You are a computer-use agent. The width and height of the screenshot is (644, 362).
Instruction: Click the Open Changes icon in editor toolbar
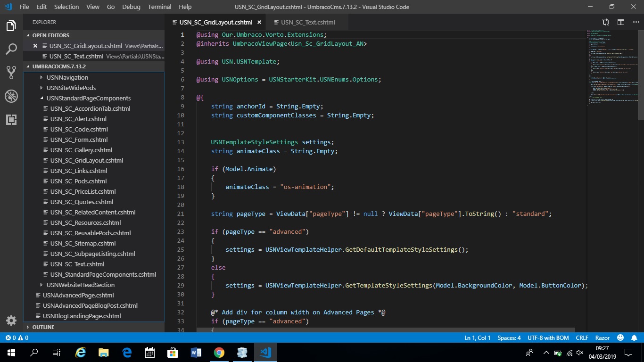606,22
